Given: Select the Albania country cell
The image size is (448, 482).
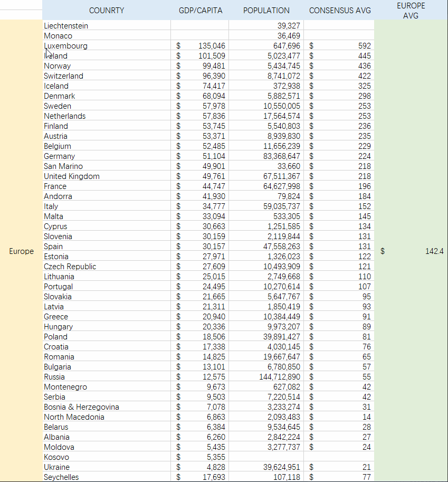Looking at the screenshot, I should [106, 437].
